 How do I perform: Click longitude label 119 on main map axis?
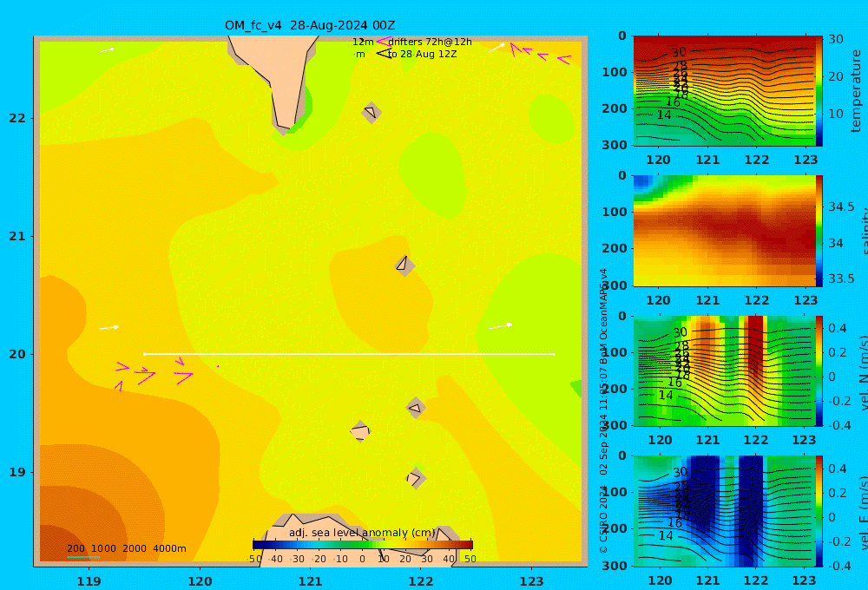coord(89,581)
